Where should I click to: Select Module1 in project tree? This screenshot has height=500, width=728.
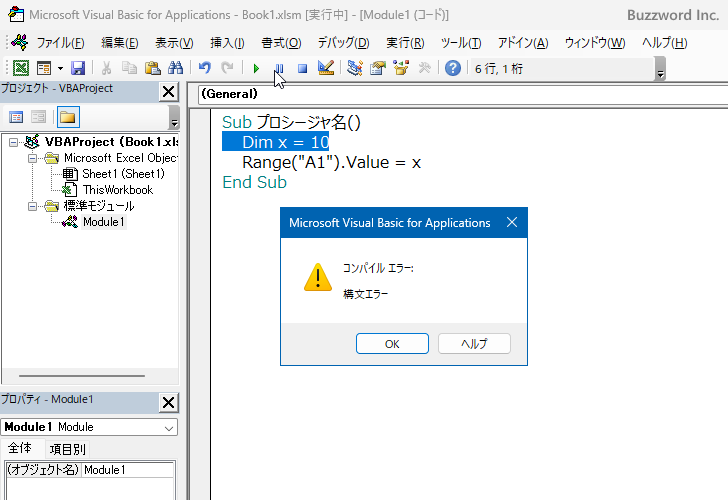pos(104,222)
